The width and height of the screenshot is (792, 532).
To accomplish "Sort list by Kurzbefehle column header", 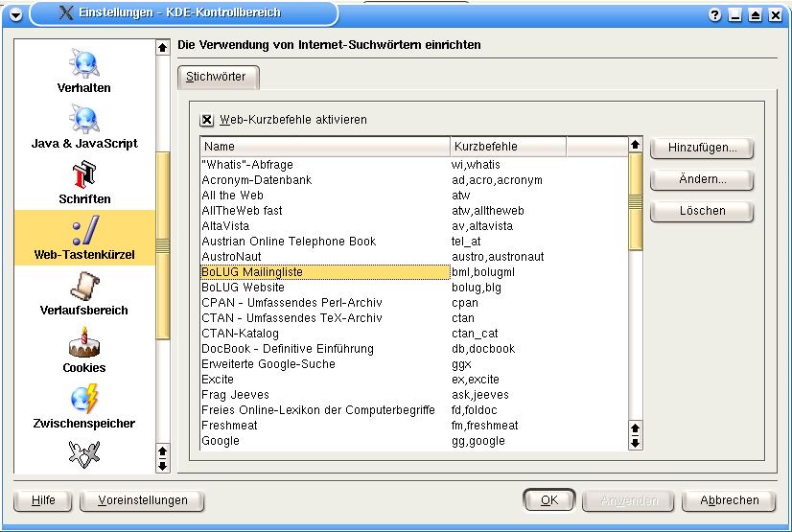I will (507, 147).
